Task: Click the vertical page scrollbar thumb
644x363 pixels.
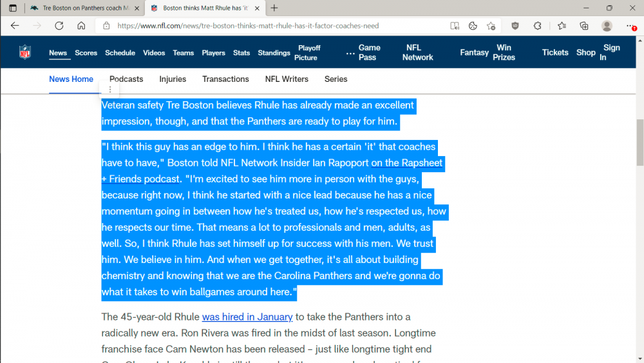Action: coord(640,142)
